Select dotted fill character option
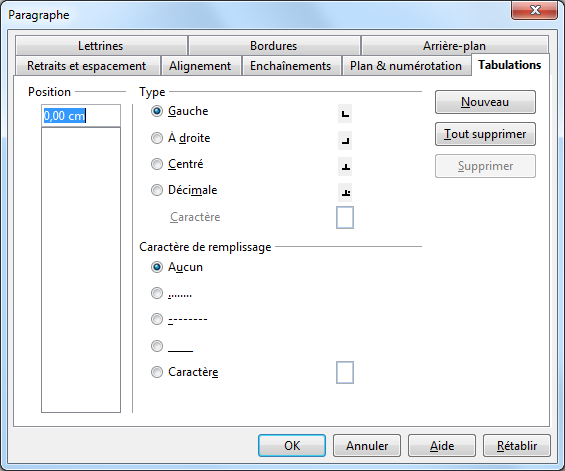Screen dimensions: 565x471 pyautogui.click(x=157, y=293)
